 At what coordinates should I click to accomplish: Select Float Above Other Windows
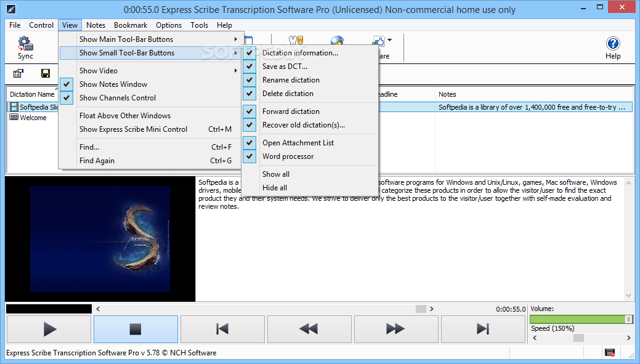[x=152, y=116]
